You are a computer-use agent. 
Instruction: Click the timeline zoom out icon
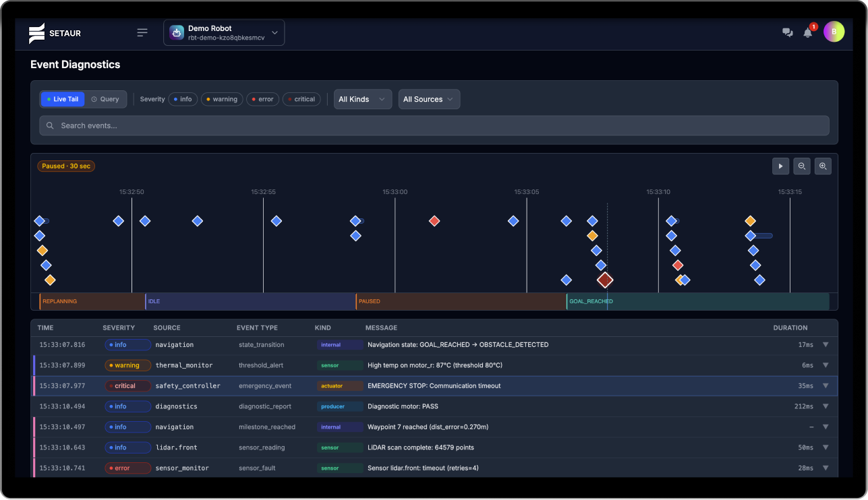(802, 166)
